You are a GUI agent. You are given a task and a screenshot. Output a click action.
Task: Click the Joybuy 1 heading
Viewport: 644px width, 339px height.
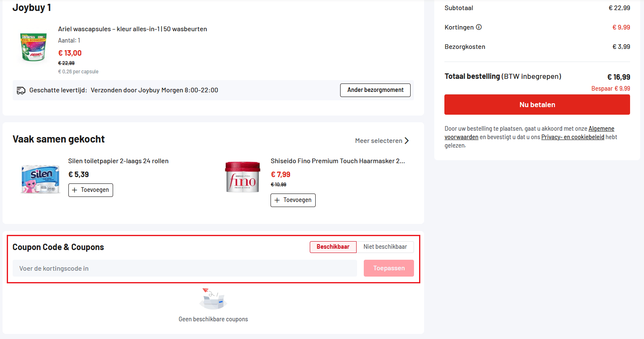(32, 8)
